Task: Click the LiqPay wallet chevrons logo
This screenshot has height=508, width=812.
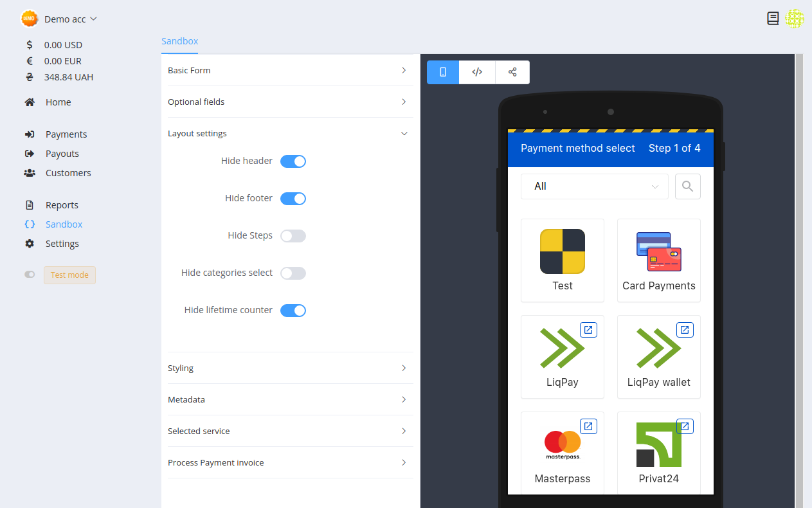Action: point(659,348)
